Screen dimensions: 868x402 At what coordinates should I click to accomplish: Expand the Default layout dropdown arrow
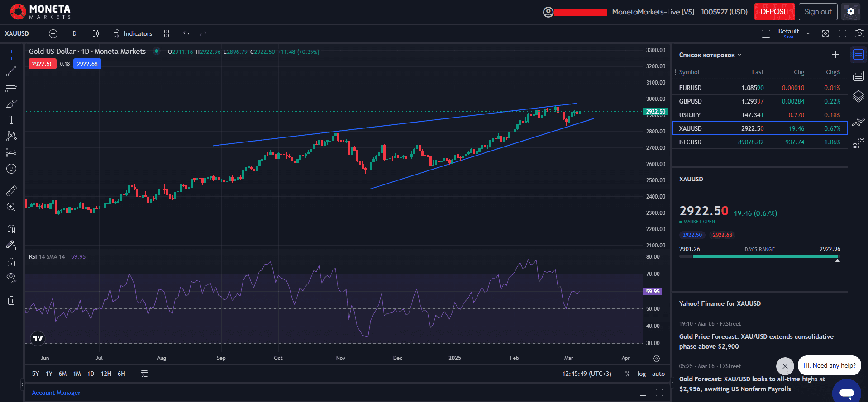pos(808,33)
